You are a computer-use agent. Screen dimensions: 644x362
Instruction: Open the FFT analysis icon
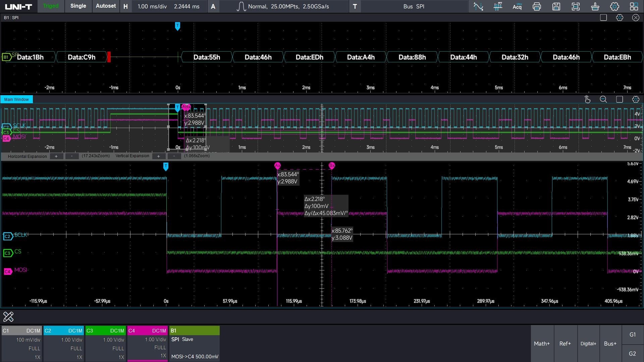498,6
